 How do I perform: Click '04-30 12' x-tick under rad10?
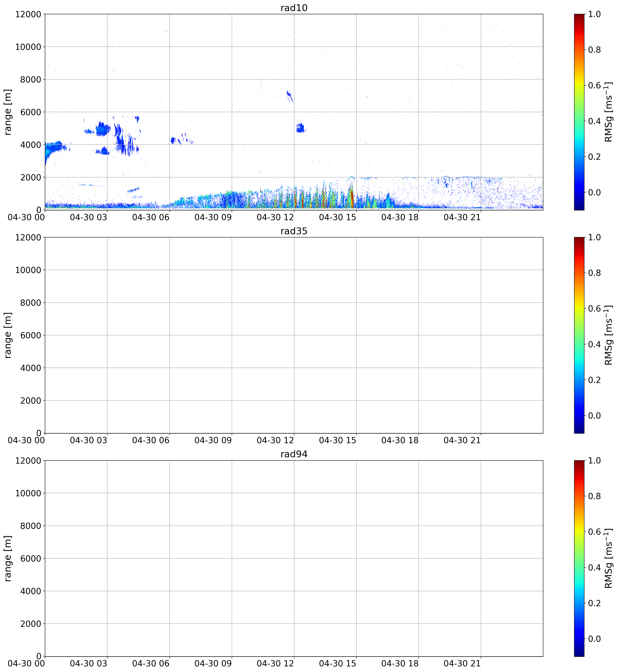pos(275,217)
